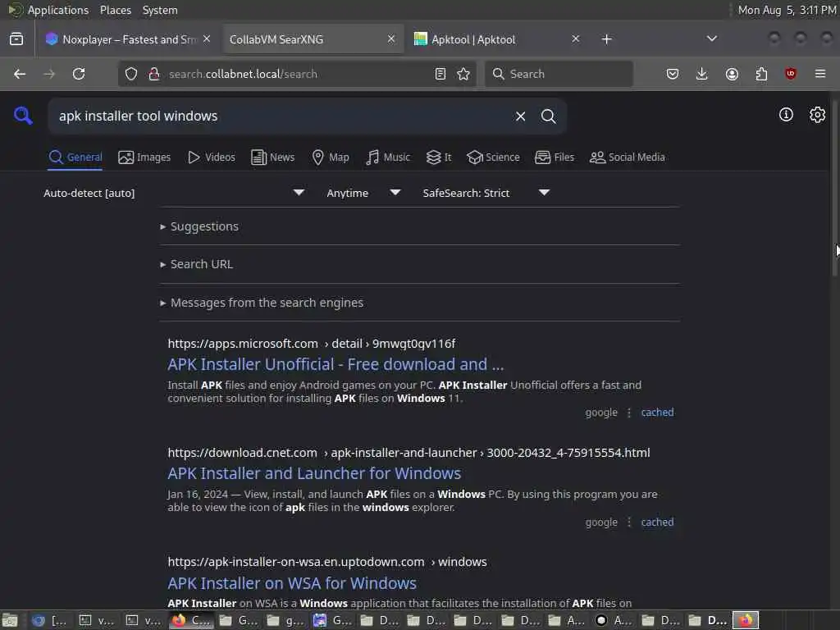Select the Files search category
The image size is (840, 630).
point(555,157)
